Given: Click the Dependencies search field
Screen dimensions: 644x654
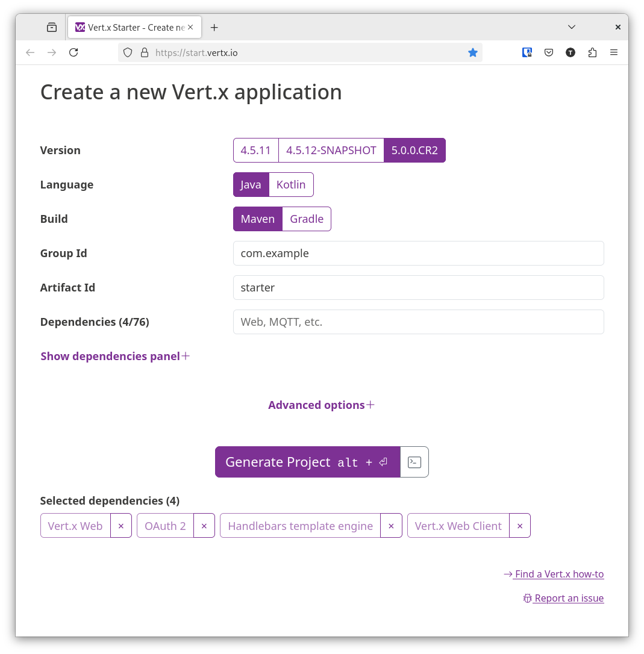Looking at the screenshot, I should [418, 322].
